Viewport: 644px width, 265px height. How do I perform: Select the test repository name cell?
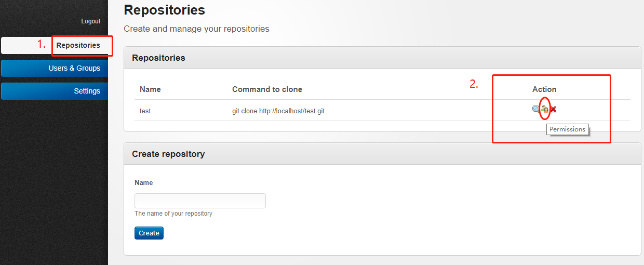pyautogui.click(x=145, y=111)
